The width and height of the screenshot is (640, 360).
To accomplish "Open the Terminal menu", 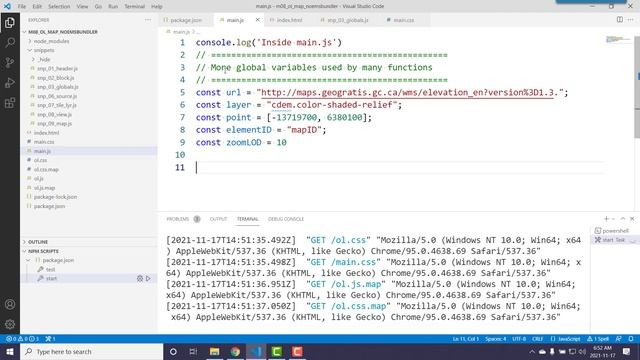I will coord(134,6).
